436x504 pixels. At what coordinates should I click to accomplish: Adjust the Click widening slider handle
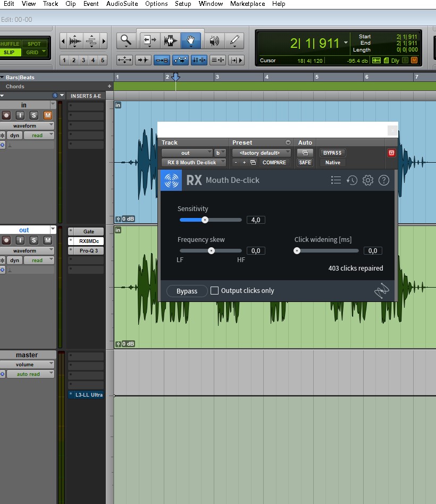[x=297, y=251]
